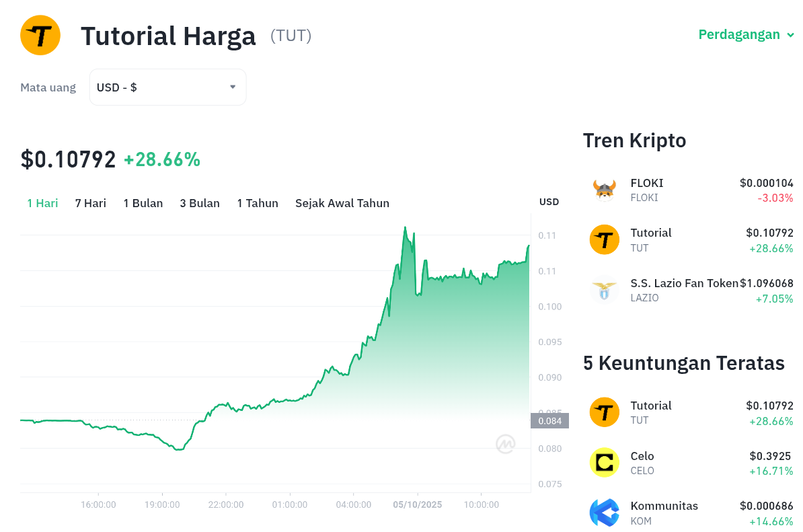Image resolution: width=803 pixels, height=532 pixels.
Task: Switch to the 7 Hari range
Action: tap(91, 203)
